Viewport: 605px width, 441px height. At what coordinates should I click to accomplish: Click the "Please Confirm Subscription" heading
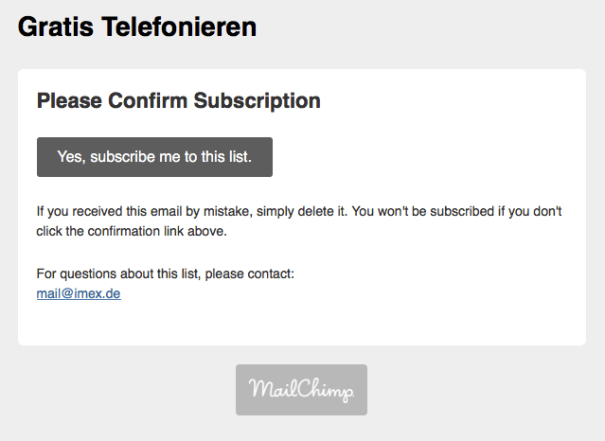tap(178, 101)
